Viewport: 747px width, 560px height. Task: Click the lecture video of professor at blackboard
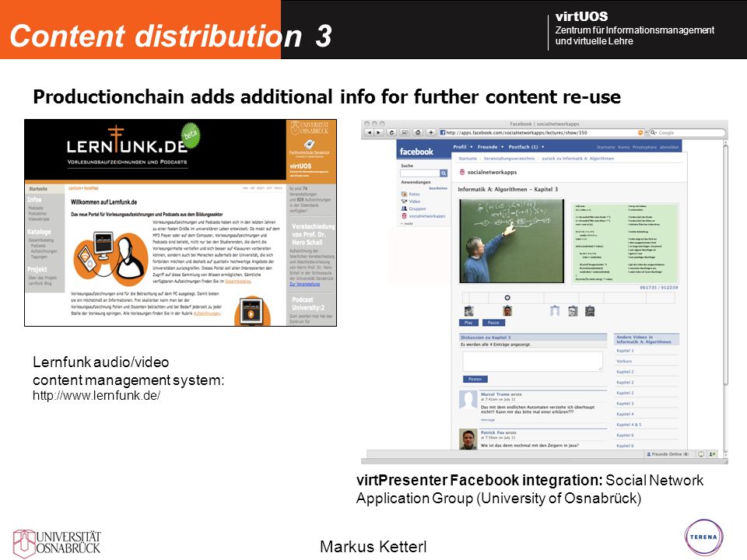[x=512, y=241]
